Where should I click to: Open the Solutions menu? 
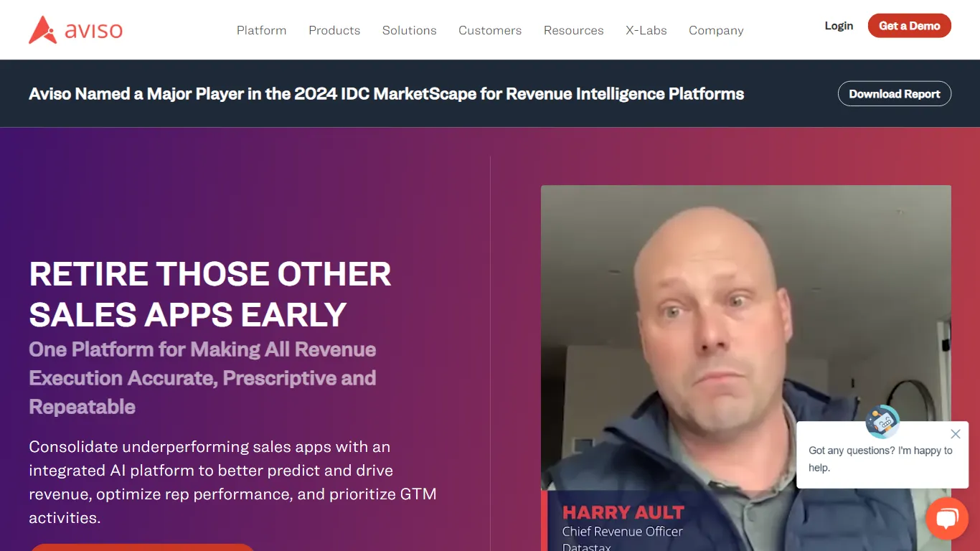tap(409, 30)
